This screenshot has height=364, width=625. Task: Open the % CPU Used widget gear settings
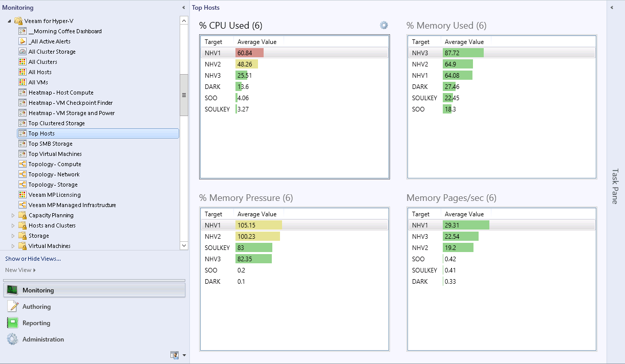(384, 26)
